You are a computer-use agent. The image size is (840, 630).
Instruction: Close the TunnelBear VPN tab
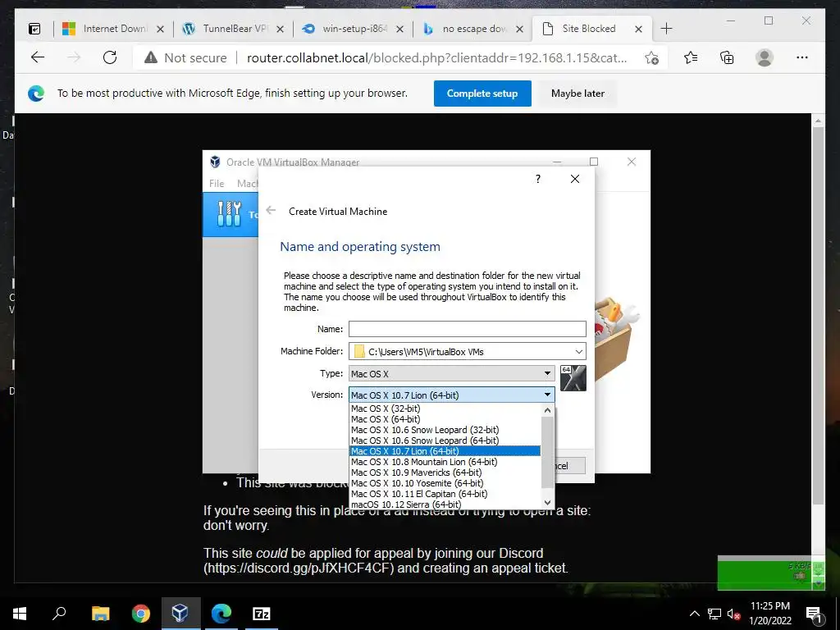pos(280,29)
